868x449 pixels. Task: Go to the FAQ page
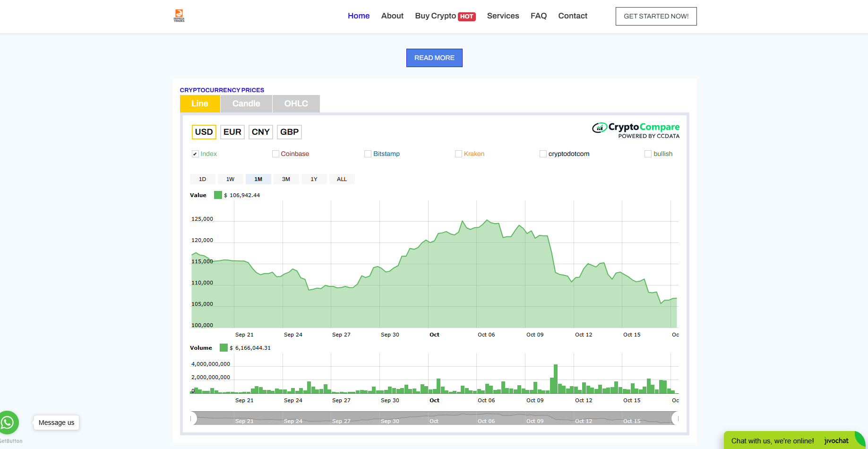538,16
